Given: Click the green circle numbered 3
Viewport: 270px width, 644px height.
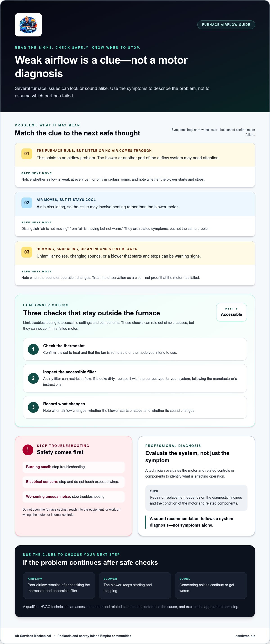Looking at the screenshot, I should click(33, 407).
